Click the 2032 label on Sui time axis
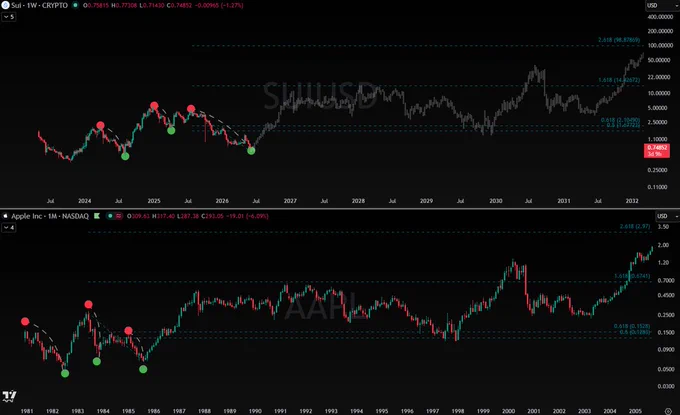Viewport: 680px width, 415px height. tap(632, 201)
